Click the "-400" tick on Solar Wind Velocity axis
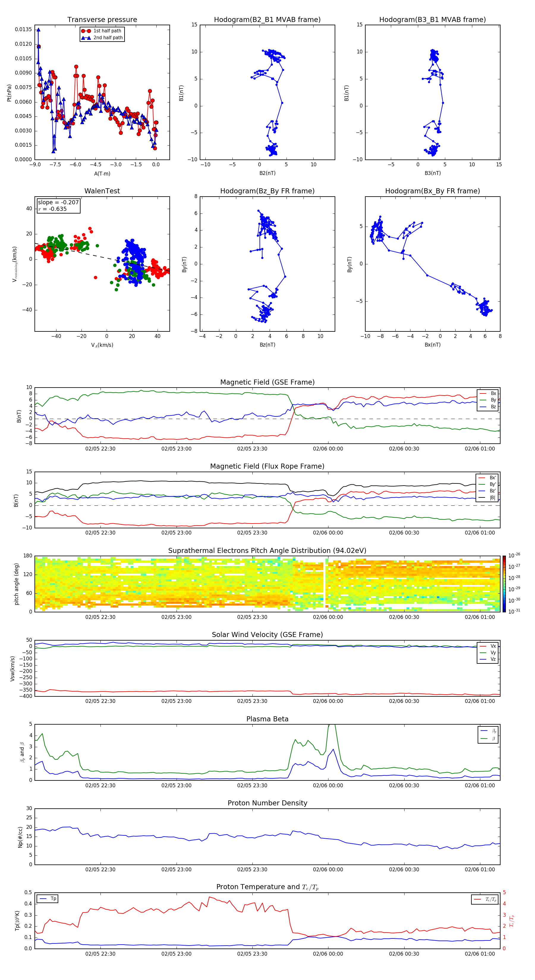Viewport: 535px width, 980px height. pyautogui.click(x=26, y=696)
